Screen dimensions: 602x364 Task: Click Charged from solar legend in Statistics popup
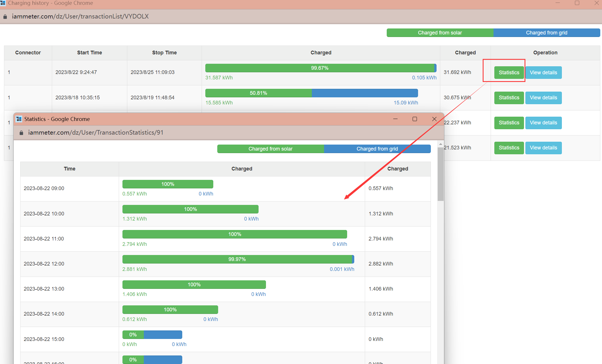[x=270, y=149]
